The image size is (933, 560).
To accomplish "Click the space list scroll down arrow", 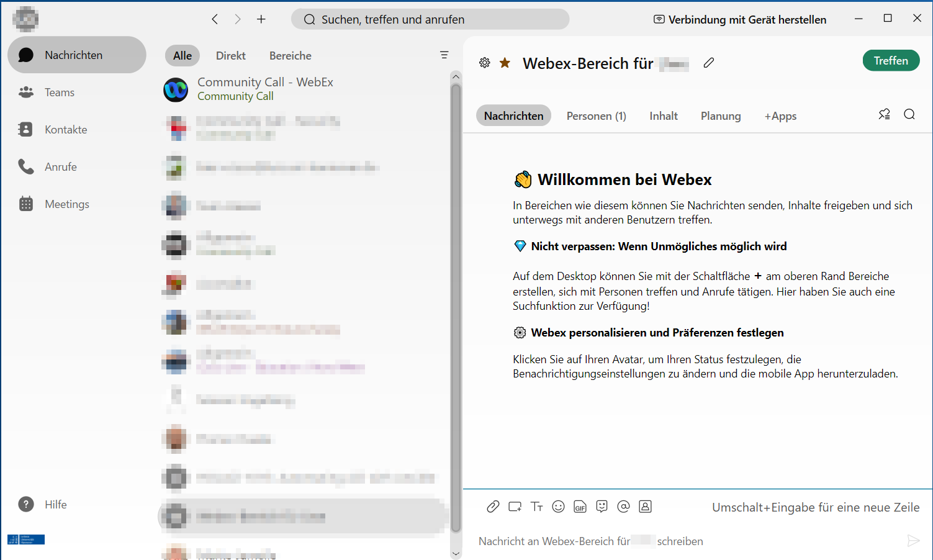I will pyautogui.click(x=456, y=554).
